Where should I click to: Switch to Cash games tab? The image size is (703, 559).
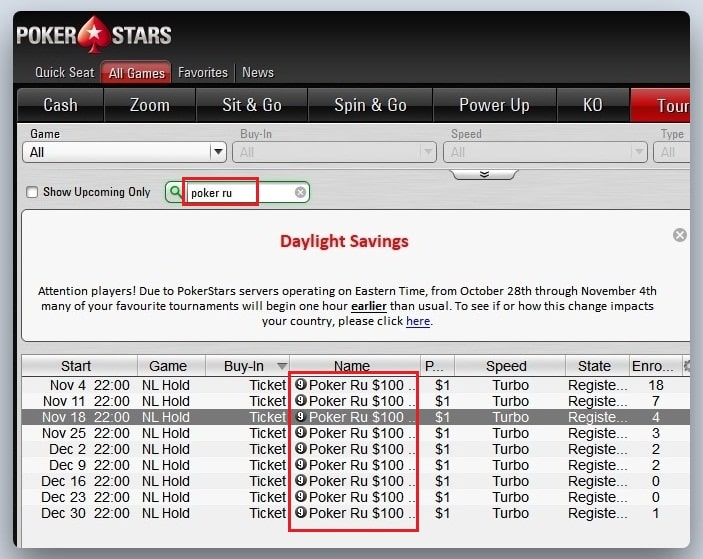tap(61, 105)
